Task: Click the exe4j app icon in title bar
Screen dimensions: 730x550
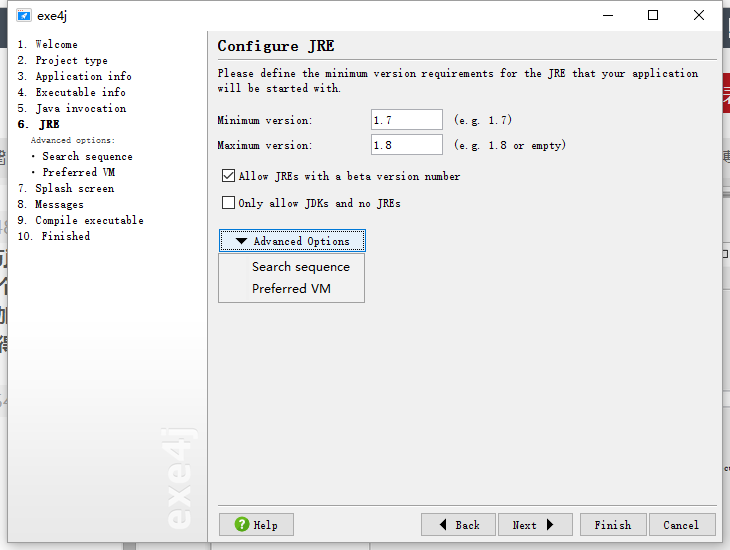Action: 24,15
